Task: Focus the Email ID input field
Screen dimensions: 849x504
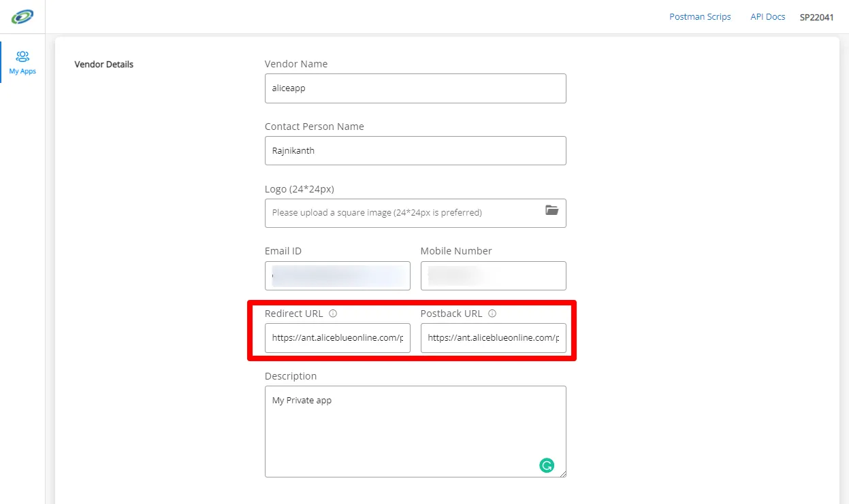Action: click(338, 275)
